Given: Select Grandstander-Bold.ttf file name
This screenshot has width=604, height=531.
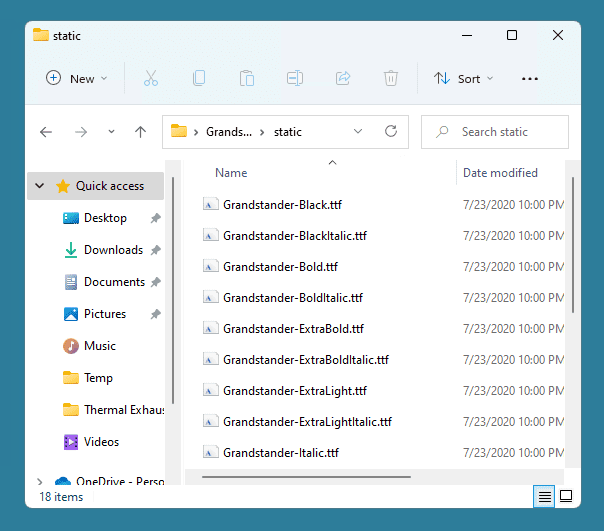Looking at the screenshot, I should point(280,267).
